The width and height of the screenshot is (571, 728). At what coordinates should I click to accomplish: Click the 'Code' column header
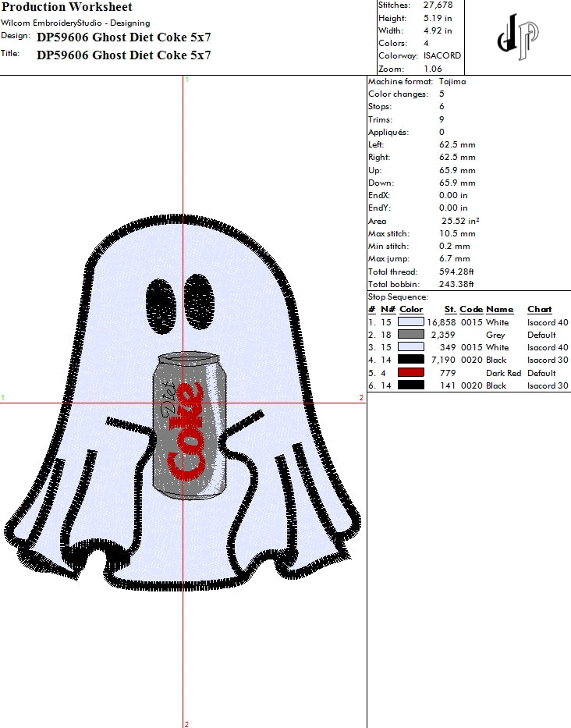click(471, 309)
